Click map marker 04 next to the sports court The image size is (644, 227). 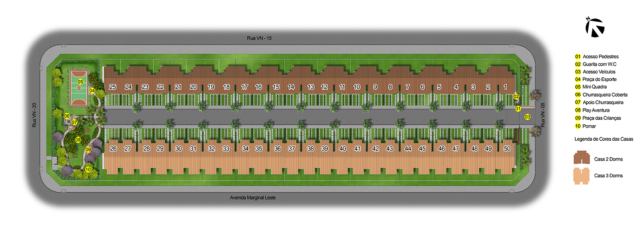tap(92, 91)
